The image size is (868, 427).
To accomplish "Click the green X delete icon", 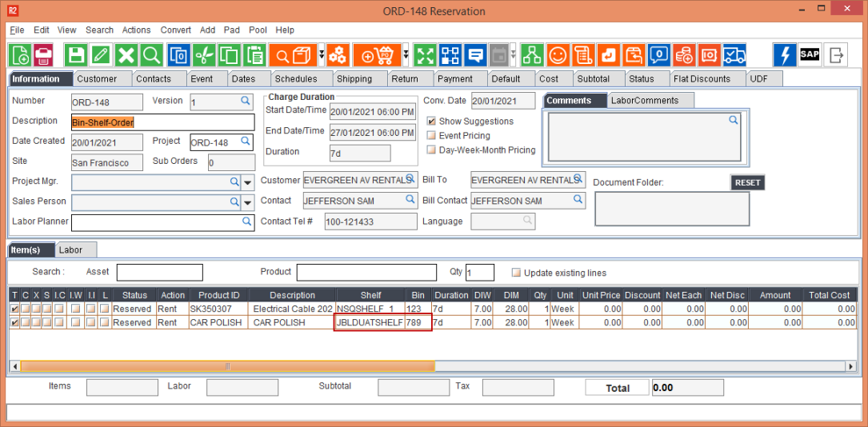I will 126,55.
